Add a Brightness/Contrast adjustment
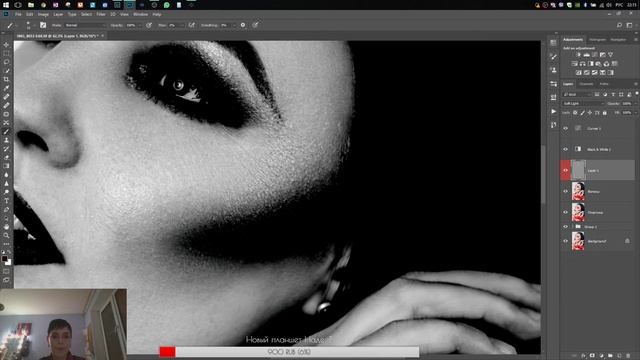640x360 pixels. (578, 54)
